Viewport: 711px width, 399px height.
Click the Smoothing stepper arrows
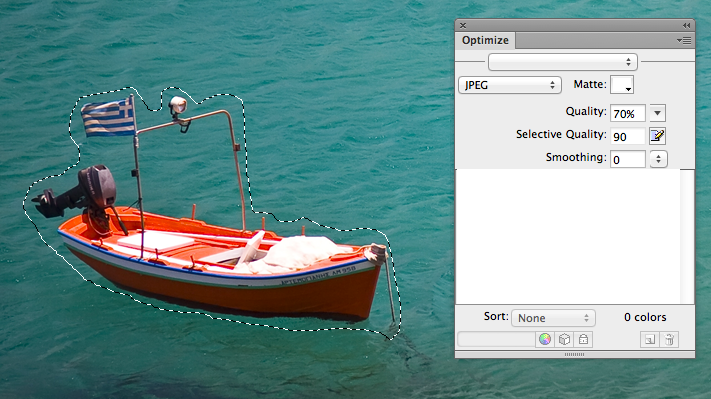pos(658,159)
